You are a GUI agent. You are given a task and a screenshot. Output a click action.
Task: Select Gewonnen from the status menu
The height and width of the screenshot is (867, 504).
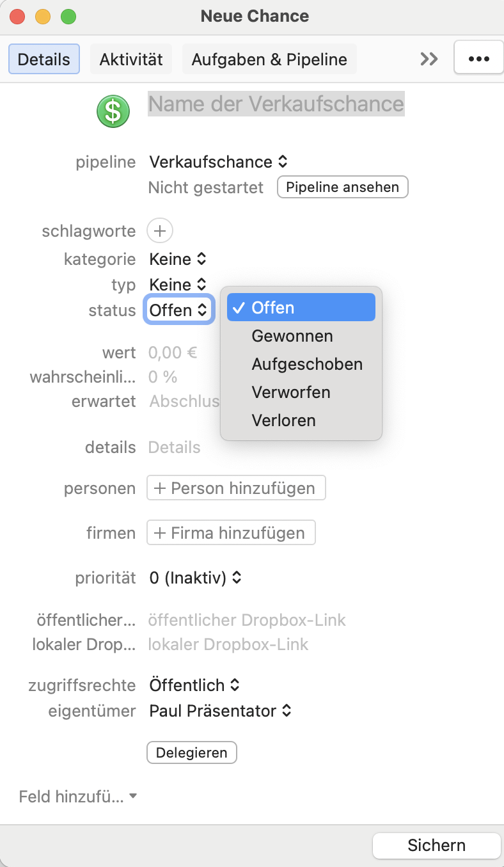click(x=292, y=336)
